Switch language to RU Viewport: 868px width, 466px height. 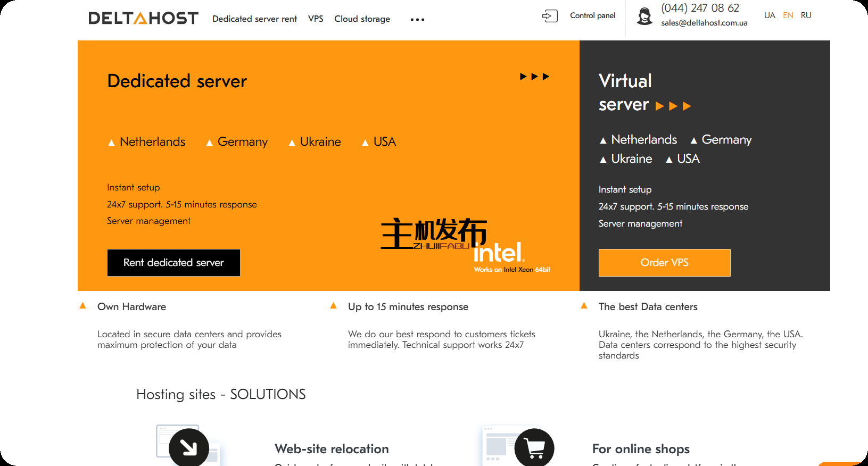pos(806,15)
